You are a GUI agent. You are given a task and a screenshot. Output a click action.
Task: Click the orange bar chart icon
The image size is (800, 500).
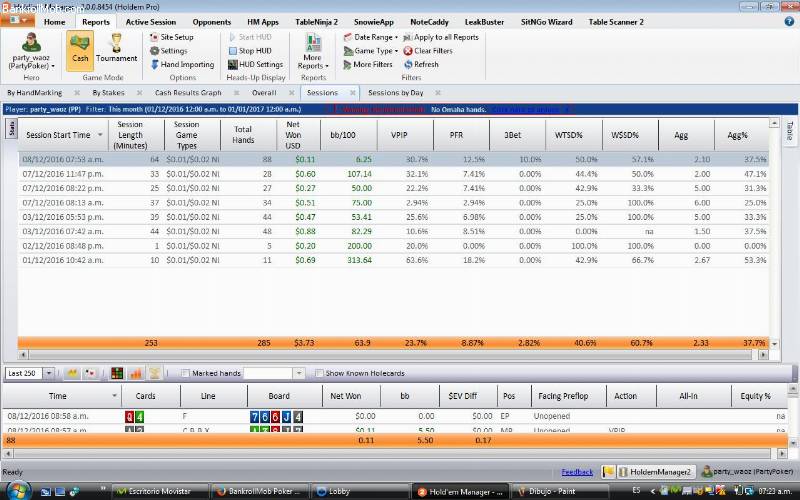(x=136, y=373)
